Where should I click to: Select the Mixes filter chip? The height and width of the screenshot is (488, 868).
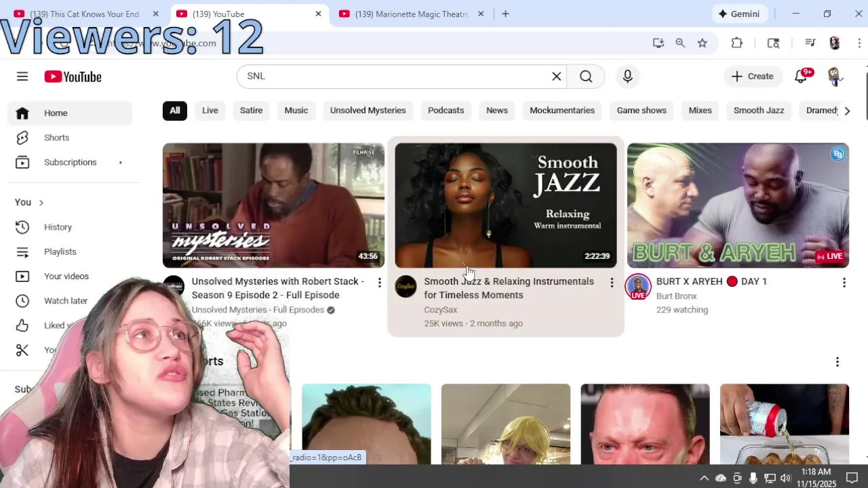click(x=701, y=110)
